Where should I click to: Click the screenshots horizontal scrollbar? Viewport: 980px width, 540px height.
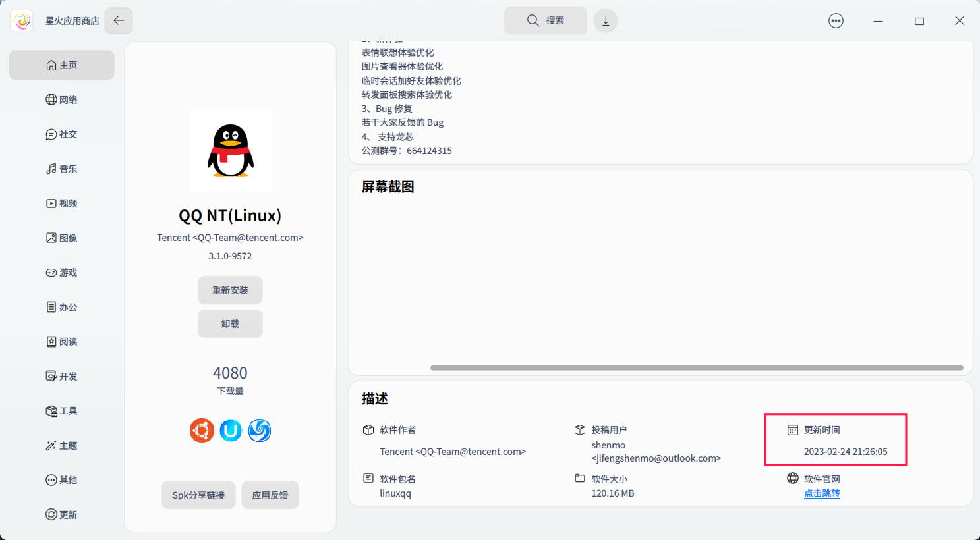coord(697,368)
